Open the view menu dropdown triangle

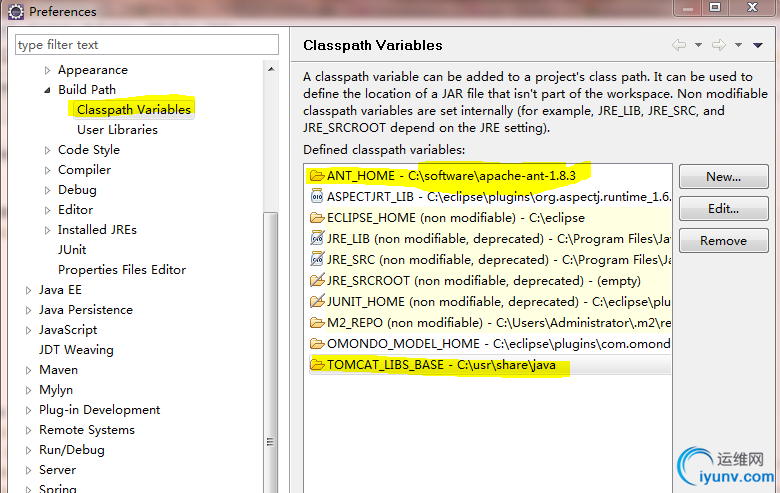point(758,45)
